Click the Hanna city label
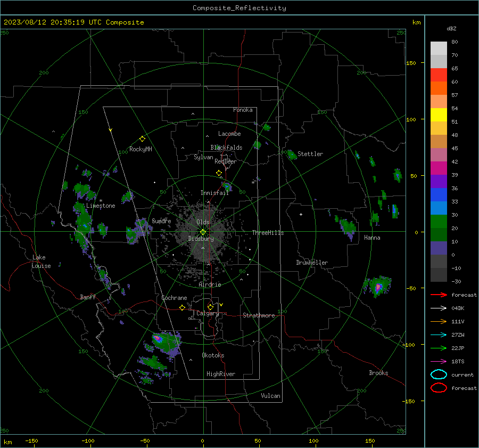Viewport: 479px width, 448px height. [372, 238]
